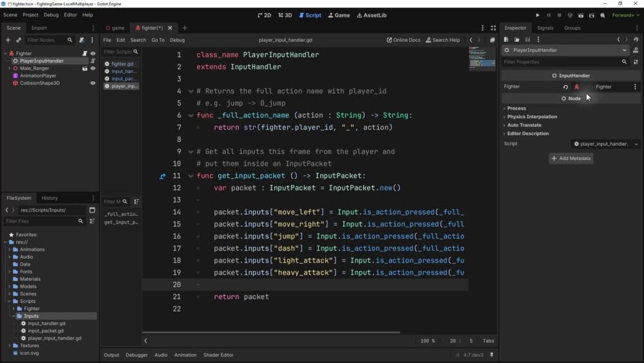Make the script editor floating

coord(492,40)
